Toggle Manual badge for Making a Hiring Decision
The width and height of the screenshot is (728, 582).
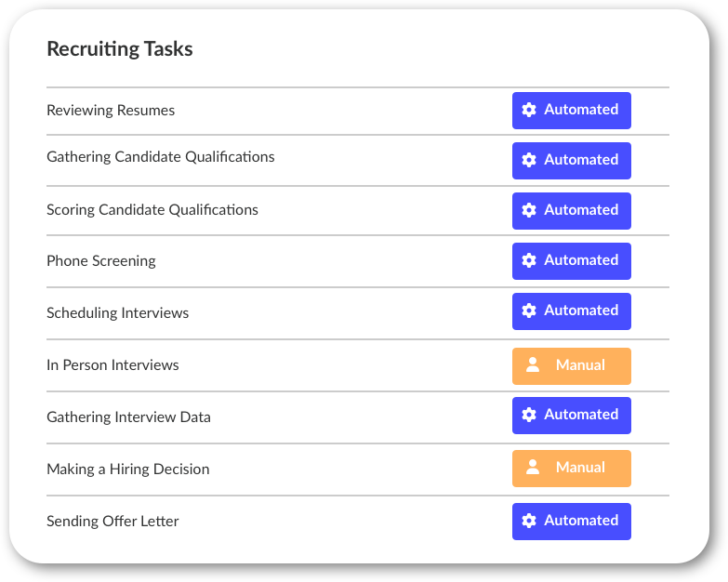coord(572,469)
